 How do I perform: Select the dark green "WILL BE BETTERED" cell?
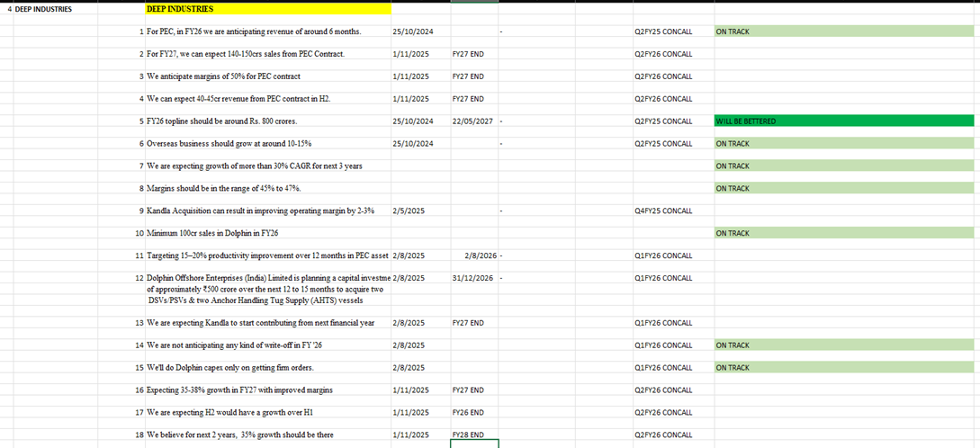843,121
